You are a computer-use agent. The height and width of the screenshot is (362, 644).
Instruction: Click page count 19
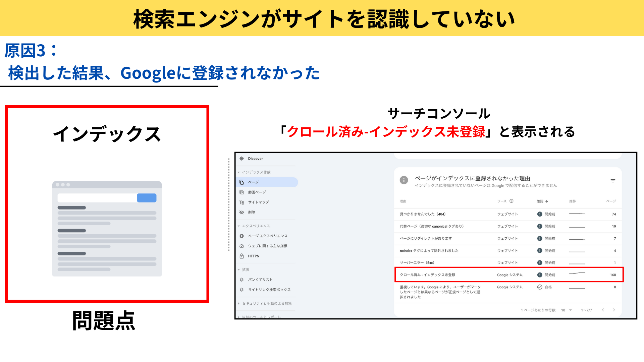pos(614,226)
